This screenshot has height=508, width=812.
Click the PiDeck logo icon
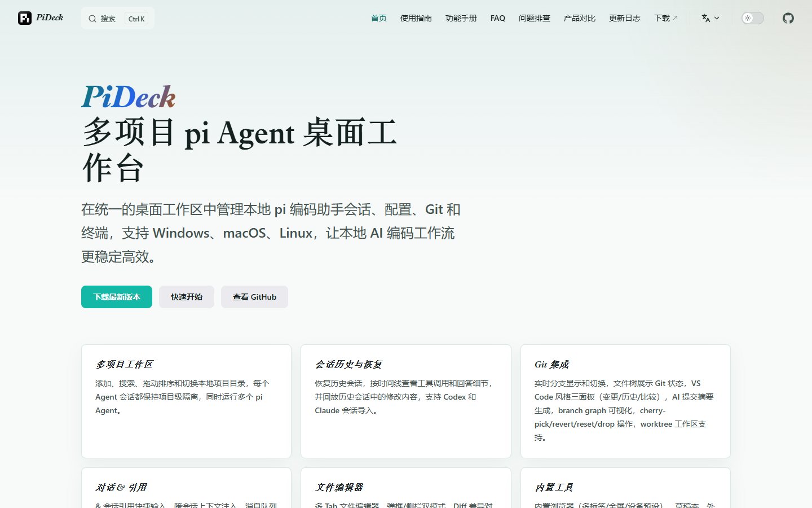(25, 18)
